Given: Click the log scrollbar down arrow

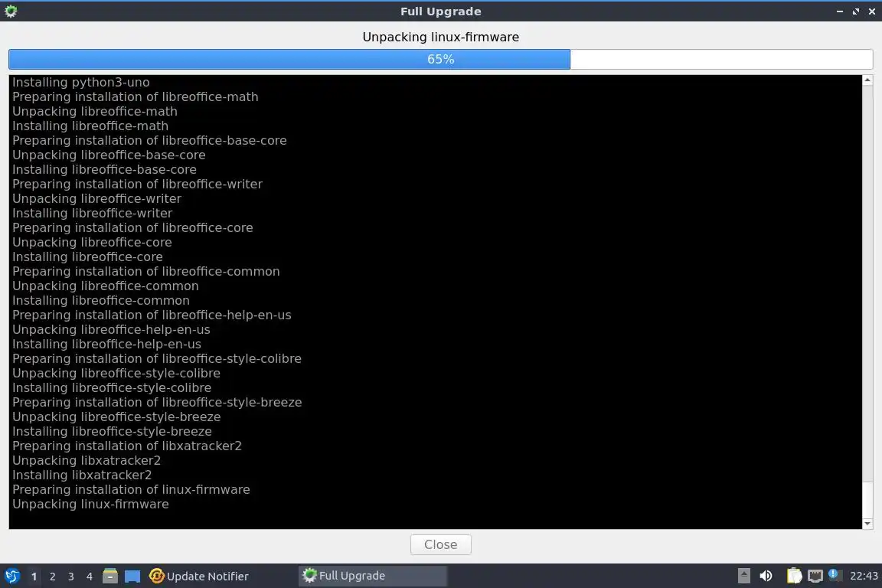Looking at the screenshot, I should 867,523.
